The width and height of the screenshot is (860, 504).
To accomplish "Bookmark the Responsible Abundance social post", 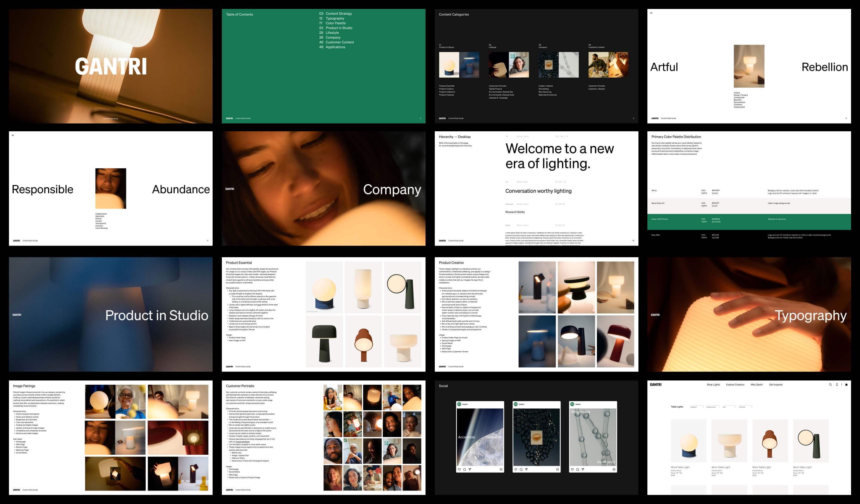I will 614,470.
